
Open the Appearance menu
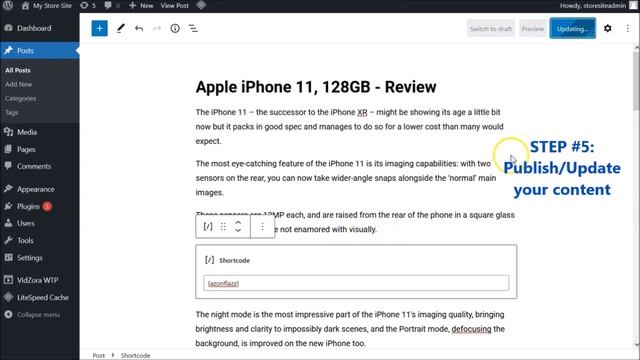(40, 189)
